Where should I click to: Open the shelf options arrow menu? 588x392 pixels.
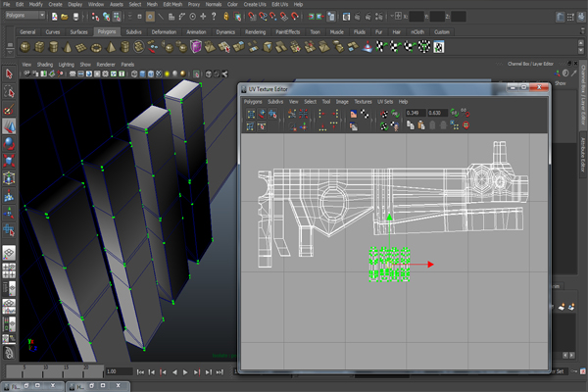click(10, 53)
